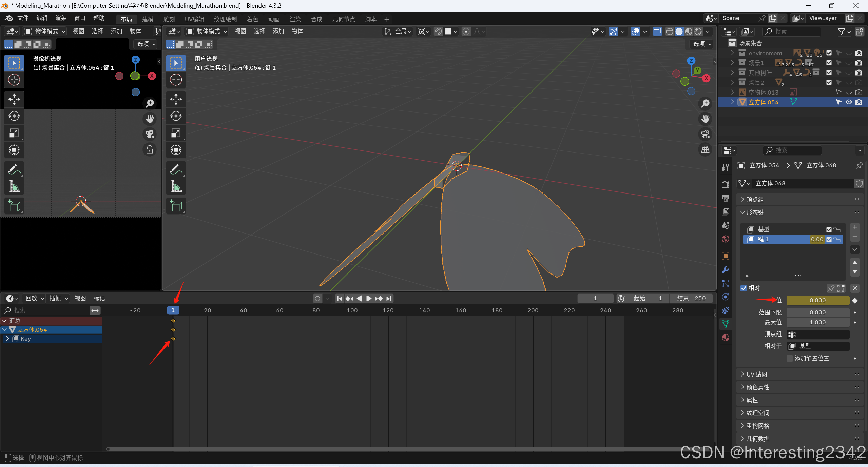868x467 pixels.
Task: Open the 渲染 menu in the menu bar
Action: pyautogui.click(x=61, y=18)
